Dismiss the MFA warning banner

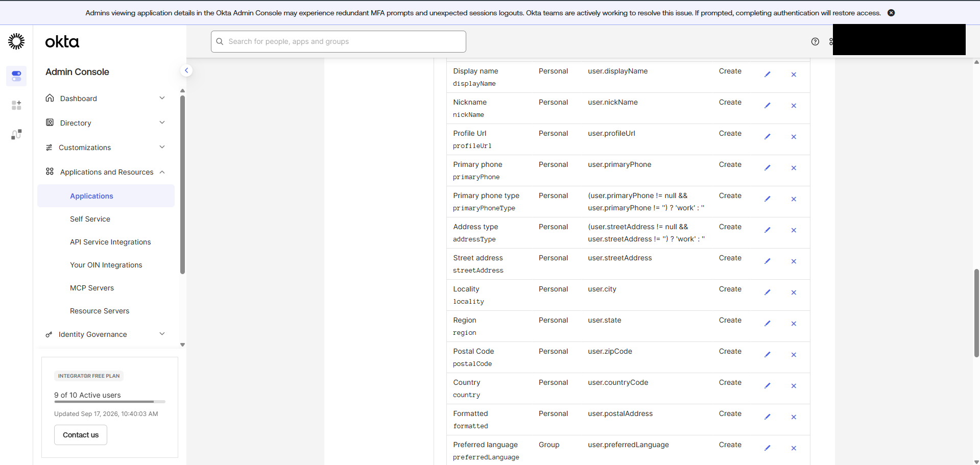point(891,13)
